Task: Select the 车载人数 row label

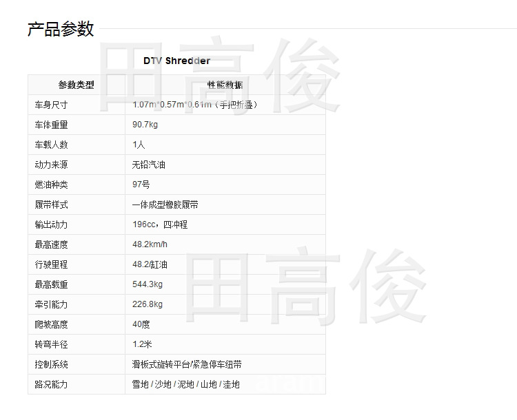Action: click(51, 145)
